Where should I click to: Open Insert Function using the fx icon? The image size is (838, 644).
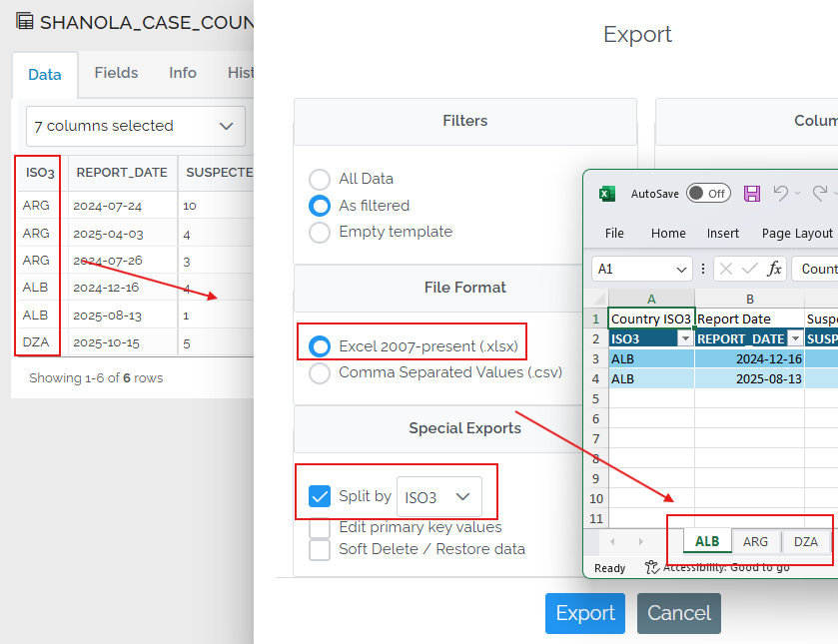click(x=774, y=269)
